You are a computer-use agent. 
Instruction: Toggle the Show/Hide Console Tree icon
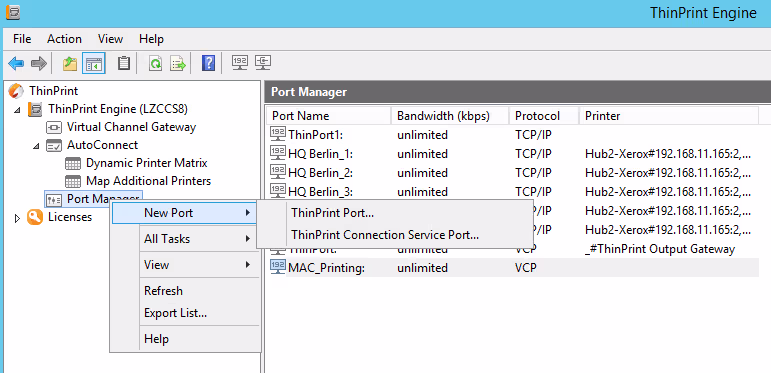[x=93, y=63]
